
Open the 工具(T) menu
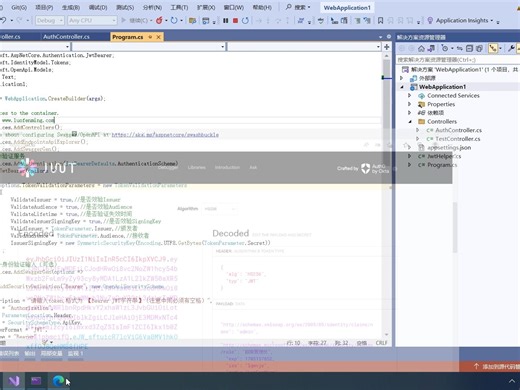(179, 7)
